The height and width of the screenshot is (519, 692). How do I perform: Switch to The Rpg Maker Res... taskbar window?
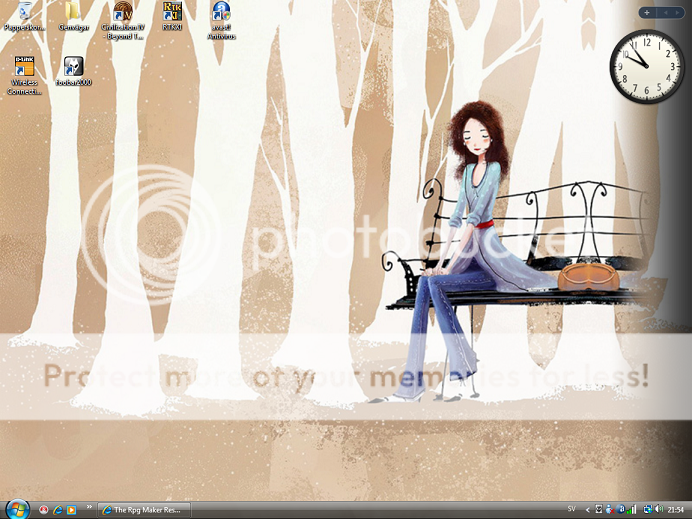click(x=144, y=510)
